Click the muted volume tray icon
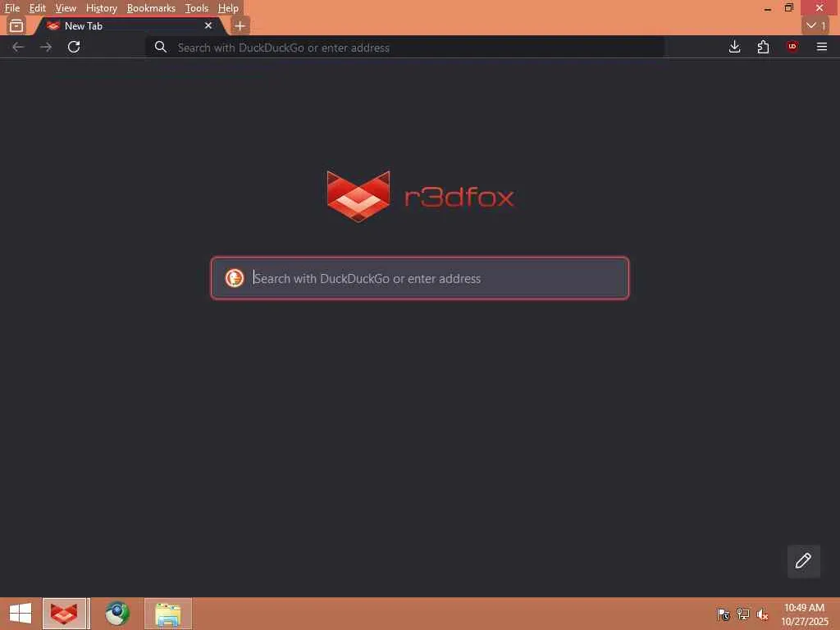This screenshot has height=630, width=840. tap(762, 614)
